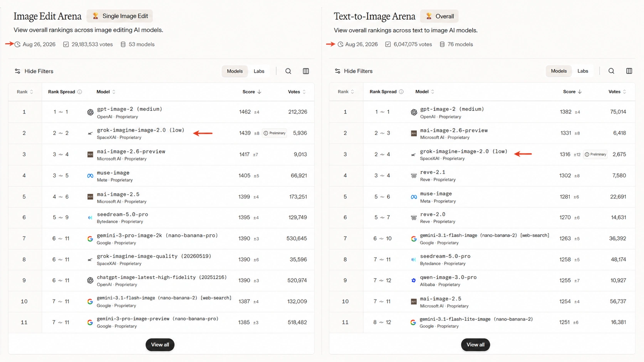This screenshot has height=362, width=644.
Task: Click clock icon beside Image Edit Arena date
Action: point(18,44)
